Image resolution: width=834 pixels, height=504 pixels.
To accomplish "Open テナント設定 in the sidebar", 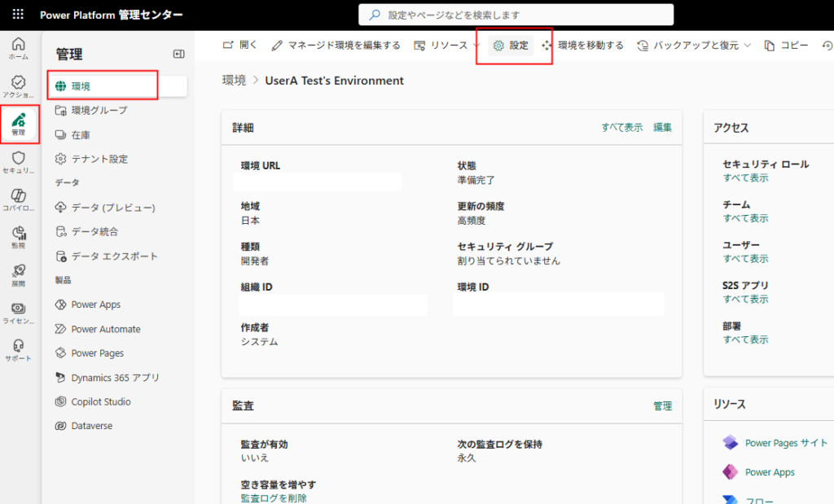I will coord(99,159).
